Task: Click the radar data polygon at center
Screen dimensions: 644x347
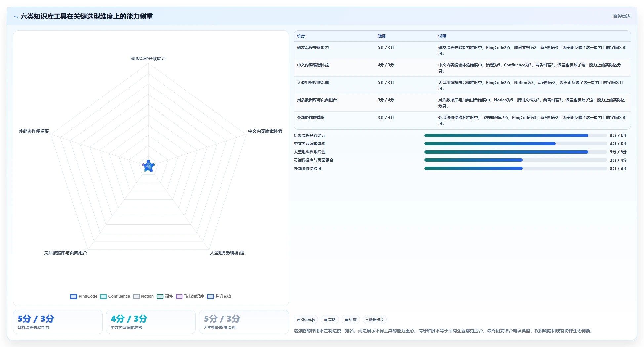Action: [149, 166]
